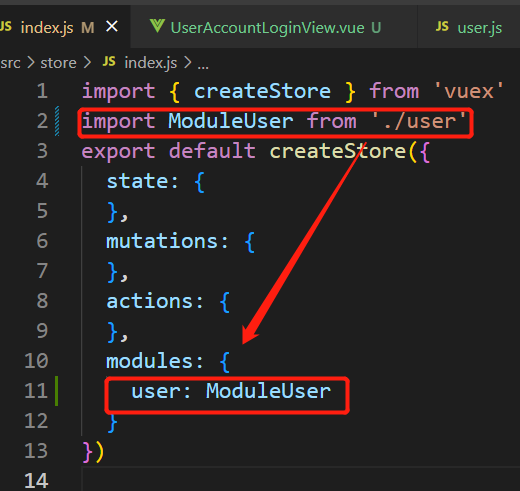Open the user.js editor tab
The image size is (520, 491).
click(468, 27)
